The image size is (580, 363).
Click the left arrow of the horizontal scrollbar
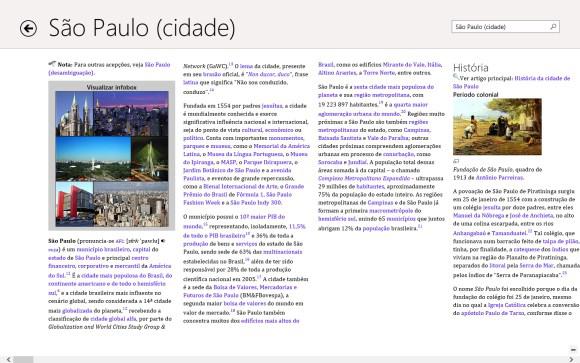tap(8, 359)
